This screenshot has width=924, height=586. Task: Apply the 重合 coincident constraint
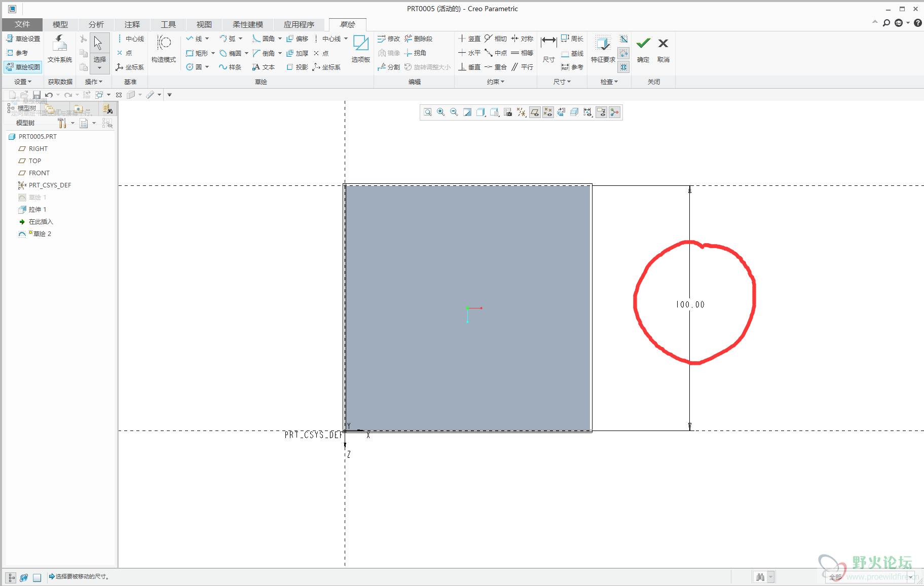tap(496, 67)
